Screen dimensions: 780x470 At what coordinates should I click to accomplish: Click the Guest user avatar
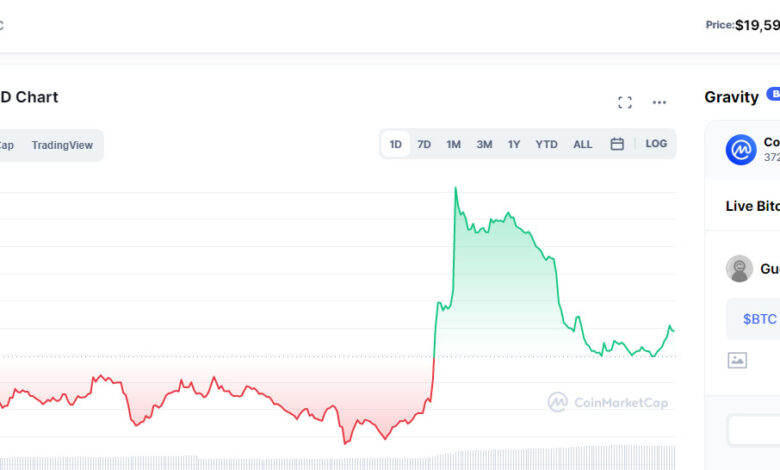[x=740, y=268]
